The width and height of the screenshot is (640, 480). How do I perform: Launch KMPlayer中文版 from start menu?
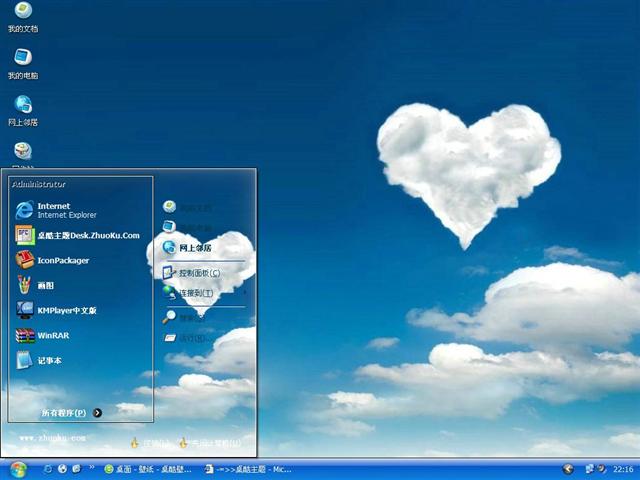pos(56,310)
